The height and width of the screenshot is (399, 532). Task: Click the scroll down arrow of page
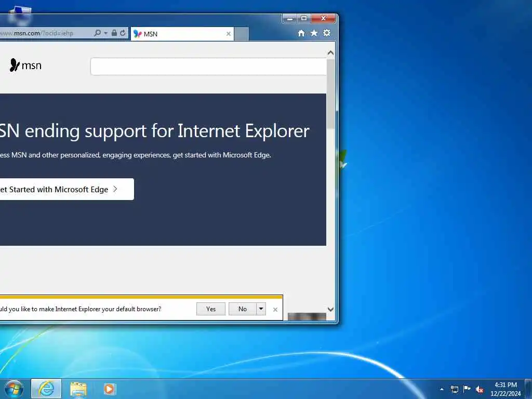tap(330, 309)
